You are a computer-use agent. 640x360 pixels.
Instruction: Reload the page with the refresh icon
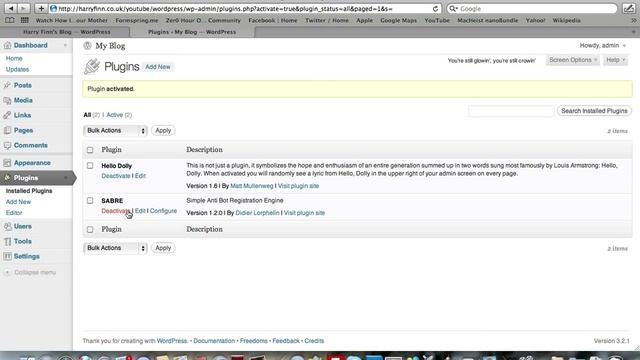(x=435, y=9)
